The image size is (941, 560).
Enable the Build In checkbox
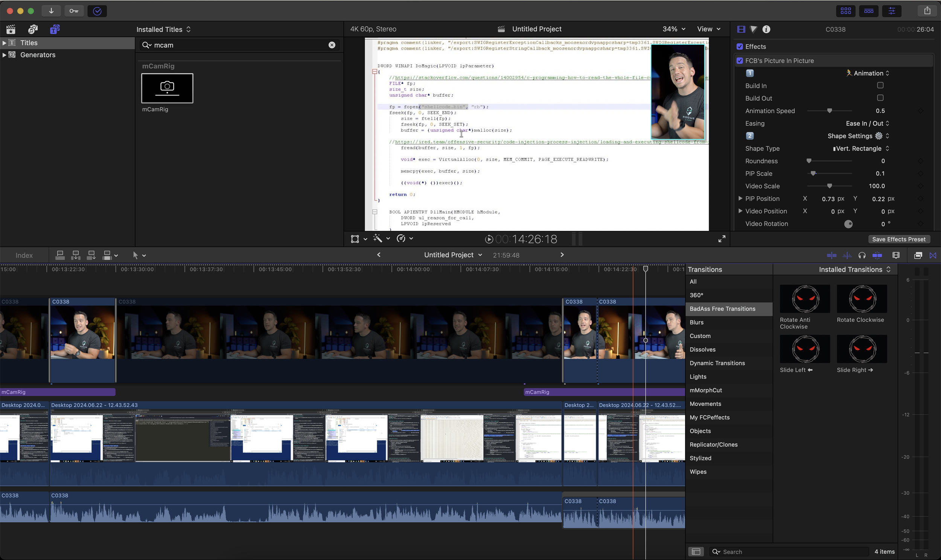click(880, 85)
